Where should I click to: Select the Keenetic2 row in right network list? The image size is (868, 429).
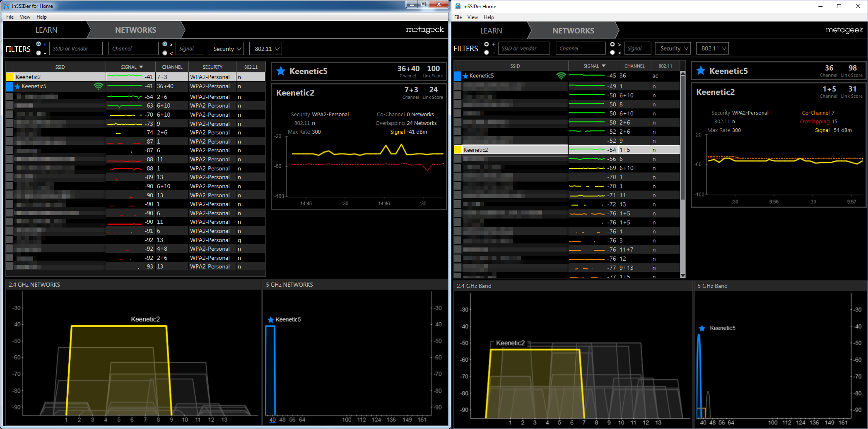tap(567, 150)
